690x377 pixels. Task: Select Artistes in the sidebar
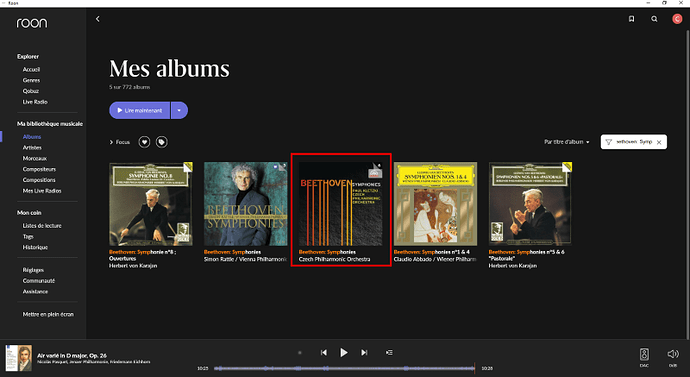tap(32, 147)
